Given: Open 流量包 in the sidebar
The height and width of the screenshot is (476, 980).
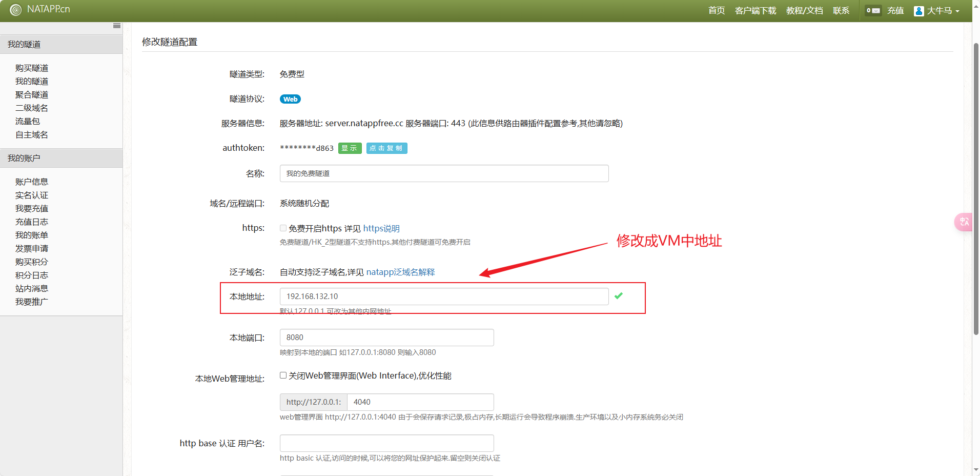Looking at the screenshot, I should (28, 122).
